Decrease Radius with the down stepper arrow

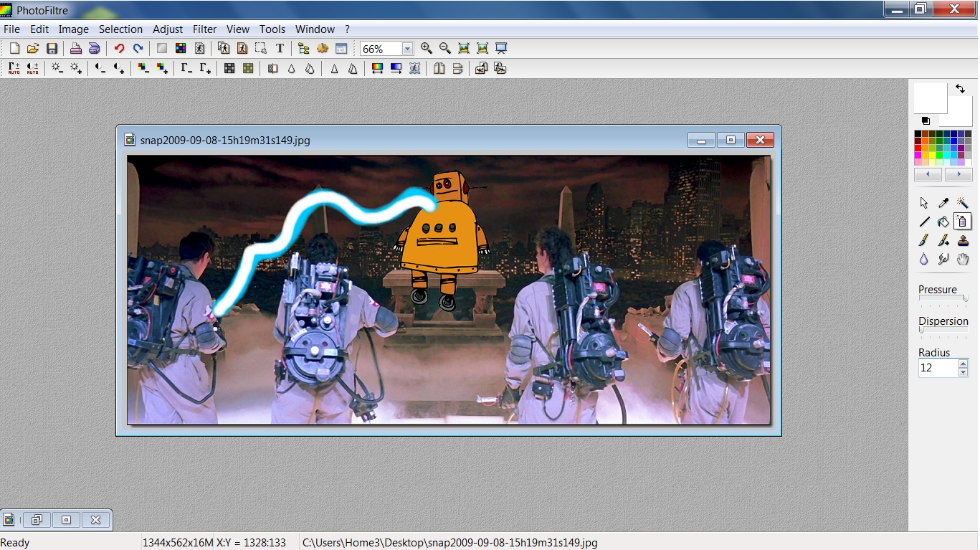coord(963,373)
